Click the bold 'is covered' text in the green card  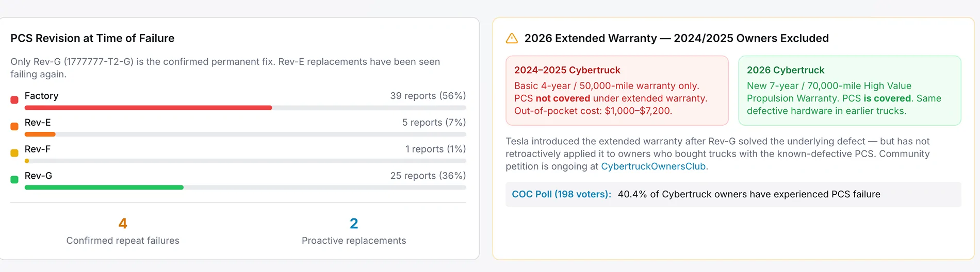pyautogui.click(x=887, y=98)
